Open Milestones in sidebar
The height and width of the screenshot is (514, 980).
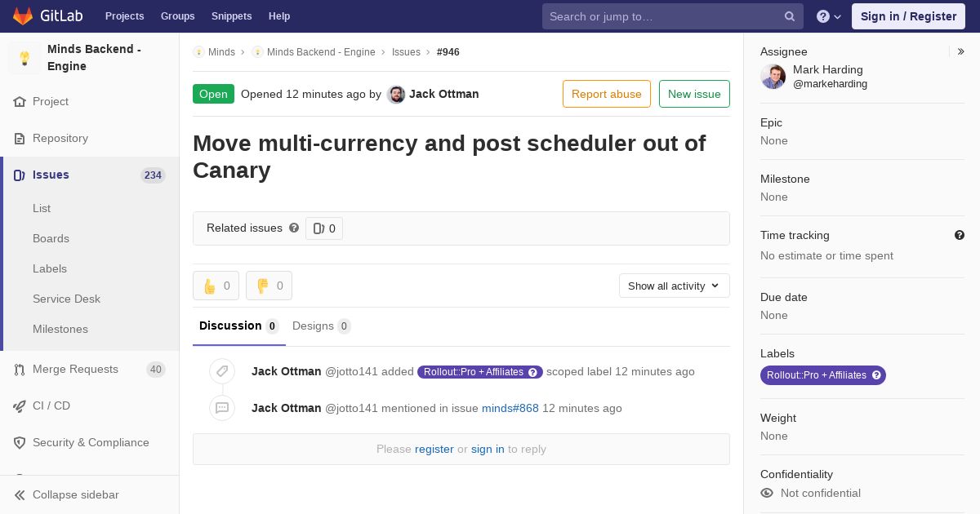point(60,330)
